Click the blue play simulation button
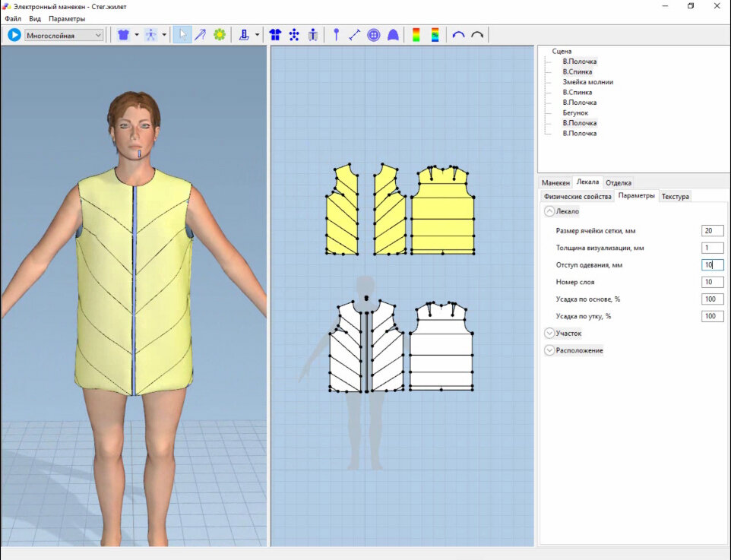The height and width of the screenshot is (560, 731). (14, 35)
